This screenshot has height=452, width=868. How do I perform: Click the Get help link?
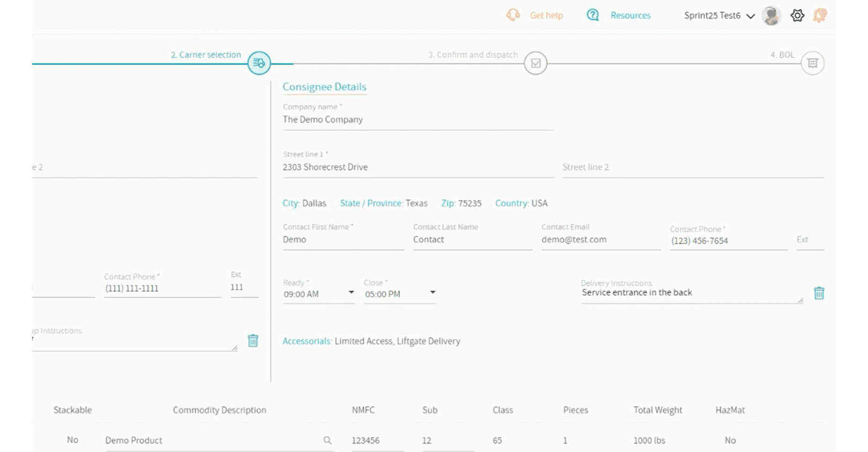546,16
